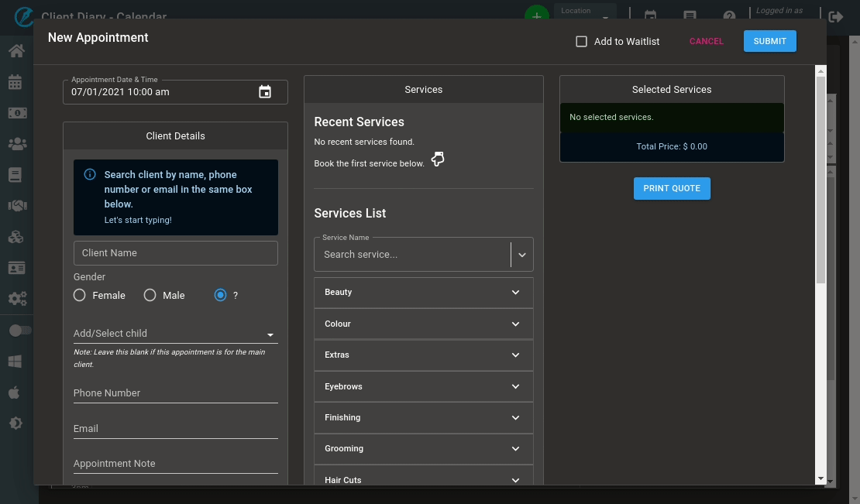Click the handshake icon in sidebar

(16, 206)
